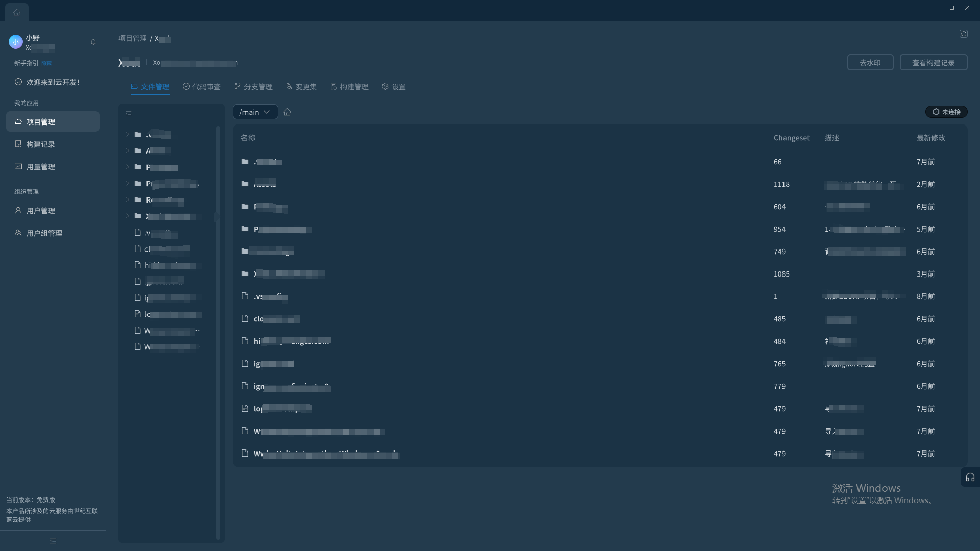
Task: Click the notification bell icon
Action: pyautogui.click(x=93, y=42)
